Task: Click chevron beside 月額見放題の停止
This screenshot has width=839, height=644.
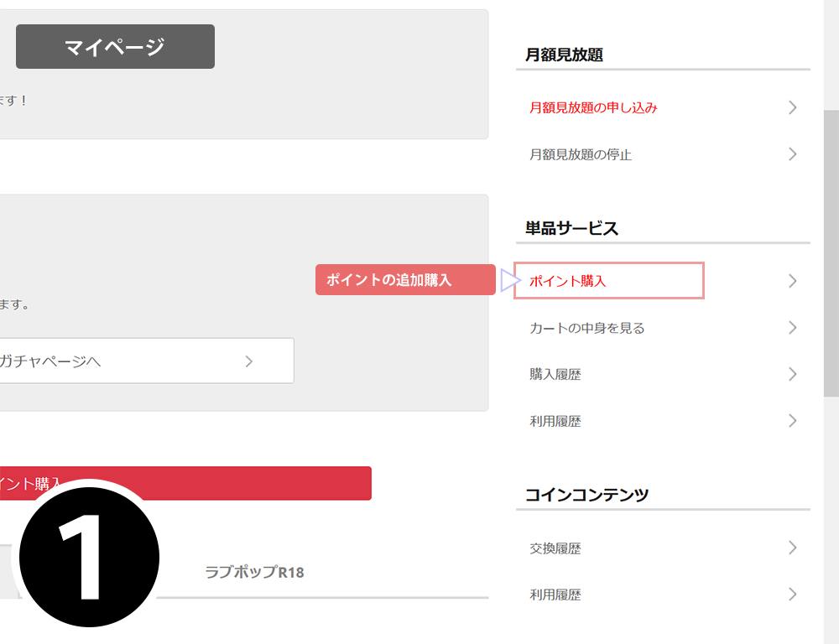Action: pyautogui.click(x=793, y=154)
